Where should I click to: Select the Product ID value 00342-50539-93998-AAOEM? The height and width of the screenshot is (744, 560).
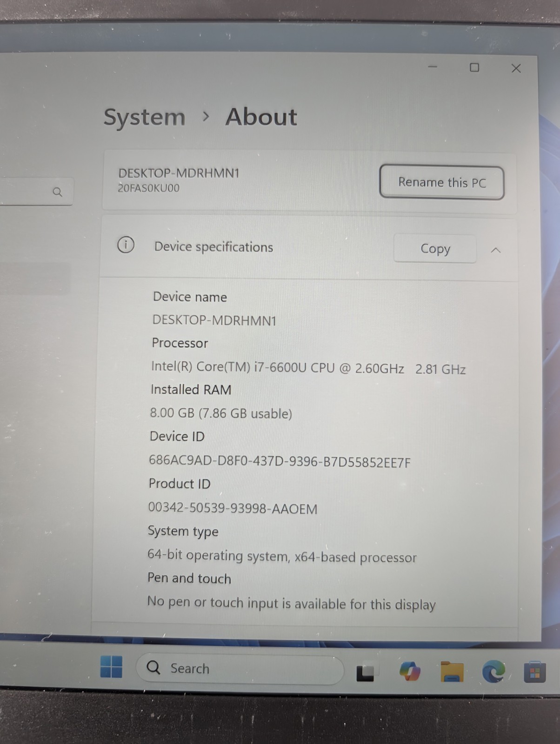click(233, 508)
